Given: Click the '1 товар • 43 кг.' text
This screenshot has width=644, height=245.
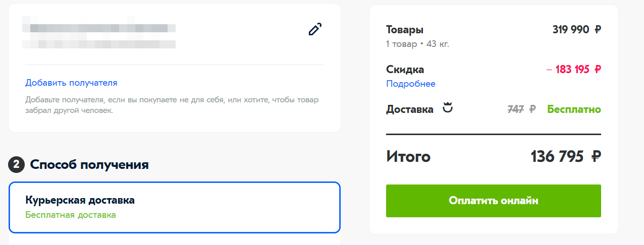Looking at the screenshot, I should click(417, 44).
